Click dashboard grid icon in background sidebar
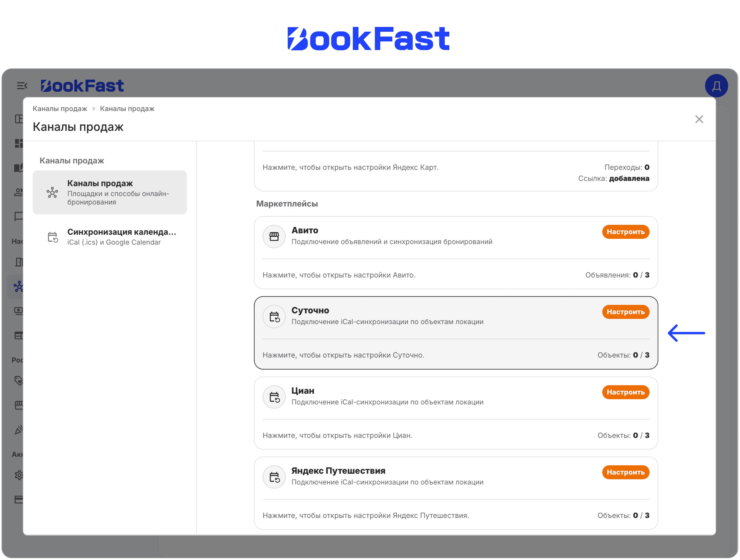 [19, 143]
